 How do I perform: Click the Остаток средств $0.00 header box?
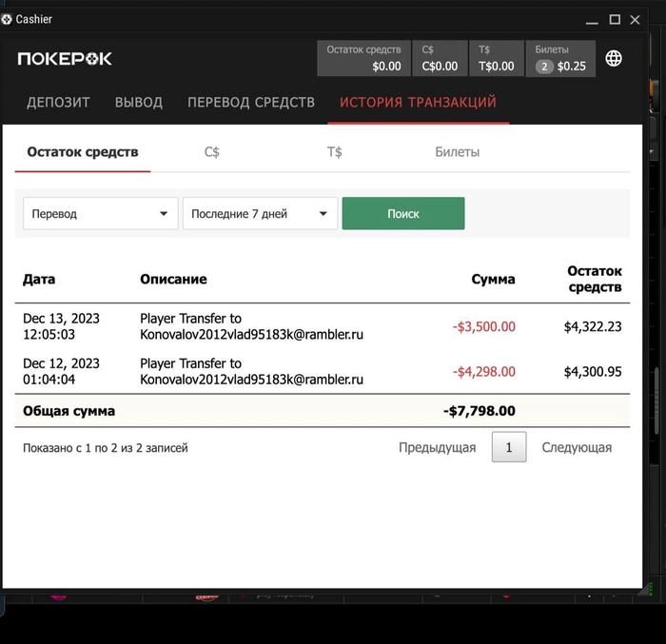point(363,58)
